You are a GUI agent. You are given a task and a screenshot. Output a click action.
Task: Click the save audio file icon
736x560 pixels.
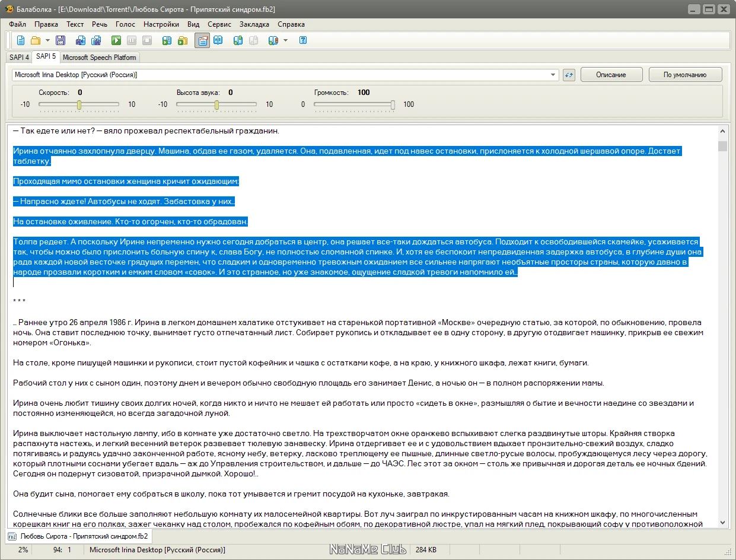[x=81, y=40]
